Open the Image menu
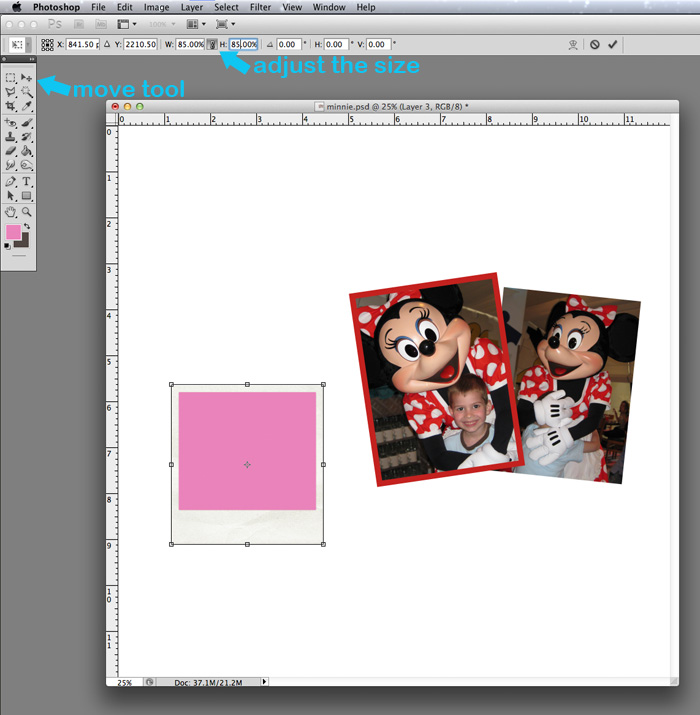The image size is (700, 715). (156, 7)
